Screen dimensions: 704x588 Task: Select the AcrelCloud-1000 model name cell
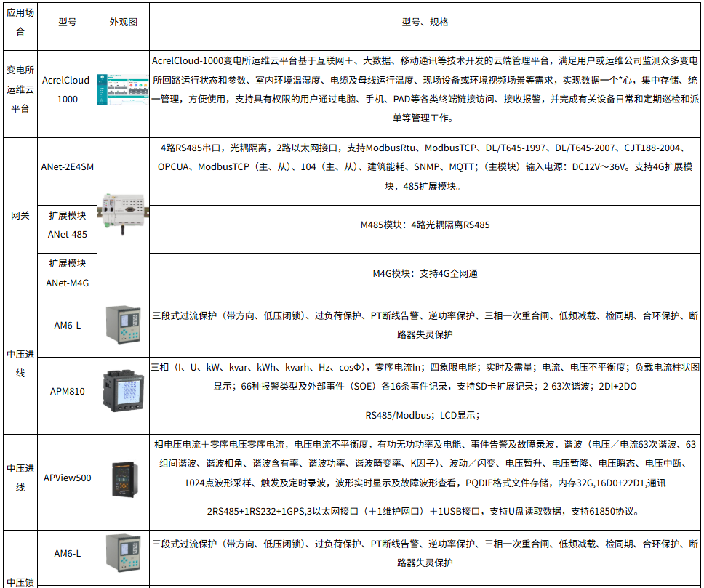click(x=67, y=90)
